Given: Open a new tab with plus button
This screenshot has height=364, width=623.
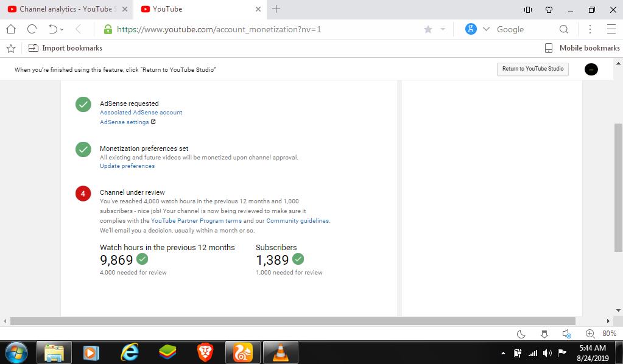Looking at the screenshot, I should click(276, 9).
